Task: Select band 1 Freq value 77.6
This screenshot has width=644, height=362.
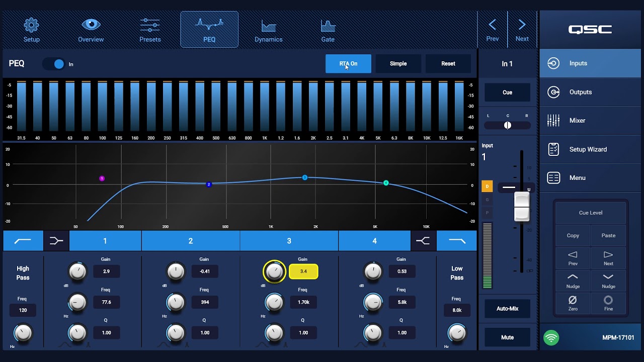Action: click(106, 302)
